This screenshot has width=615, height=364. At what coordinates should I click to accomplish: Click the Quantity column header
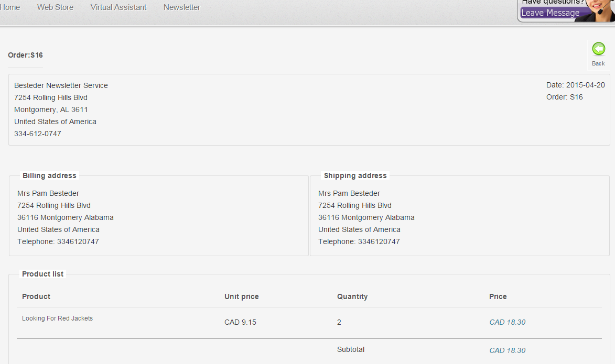click(x=352, y=296)
